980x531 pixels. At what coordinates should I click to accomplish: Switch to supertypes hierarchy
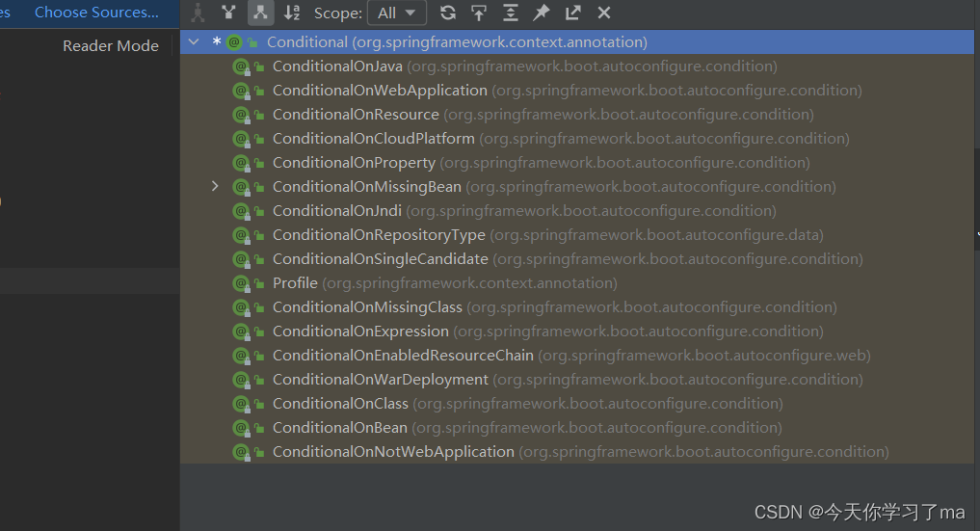(228, 13)
